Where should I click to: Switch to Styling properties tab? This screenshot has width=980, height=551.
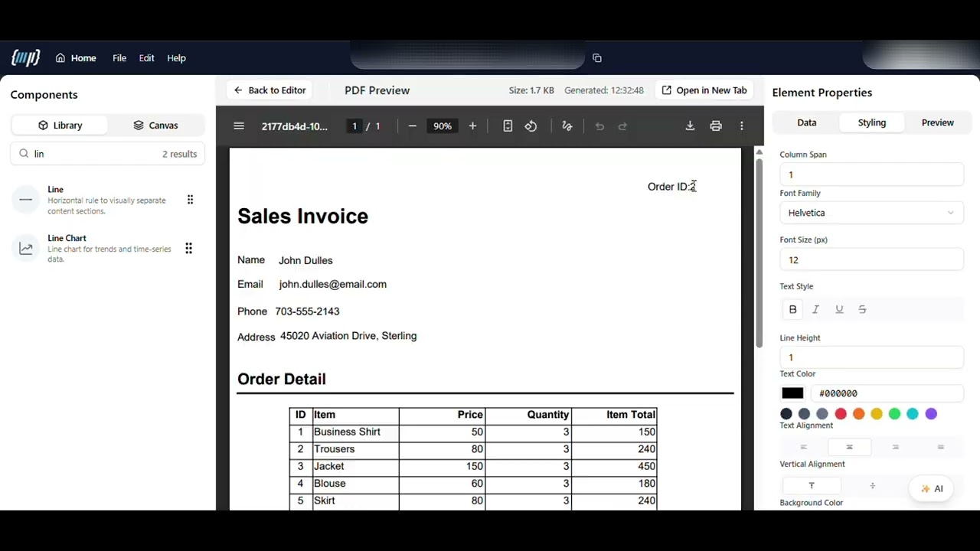tap(872, 122)
